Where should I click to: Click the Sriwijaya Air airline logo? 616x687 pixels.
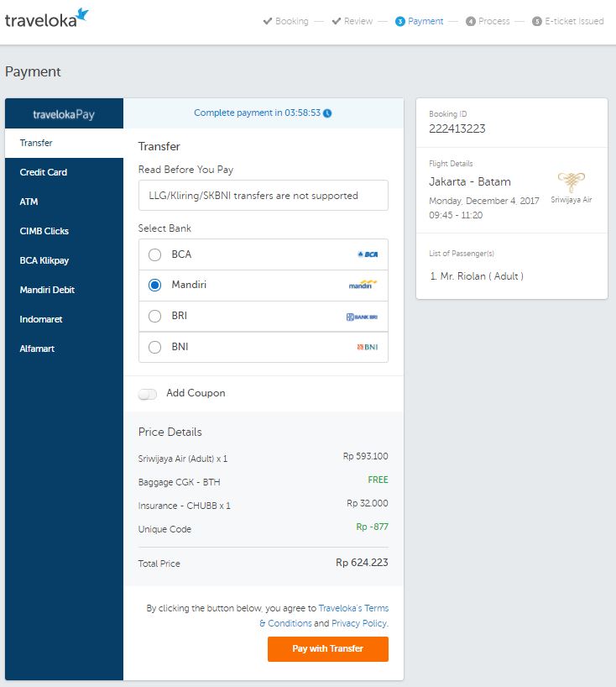click(x=571, y=181)
